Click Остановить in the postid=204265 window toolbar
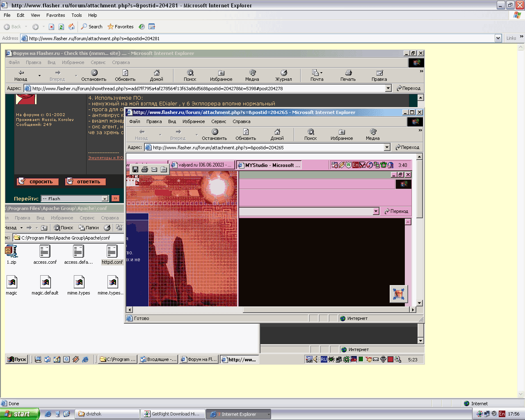 point(214,135)
